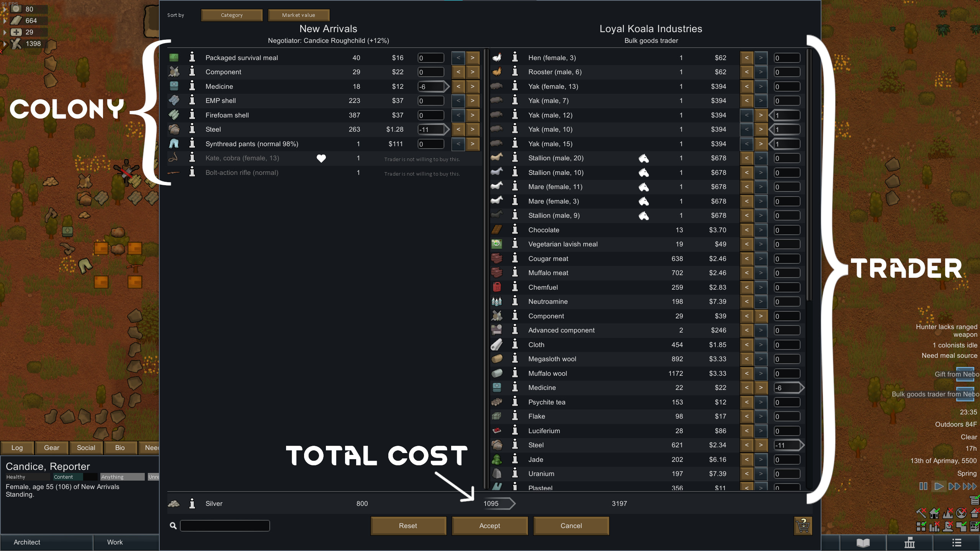Click the 'Need meal source' alert
This screenshot has height=551, width=980.
click(x=949, y=355)
